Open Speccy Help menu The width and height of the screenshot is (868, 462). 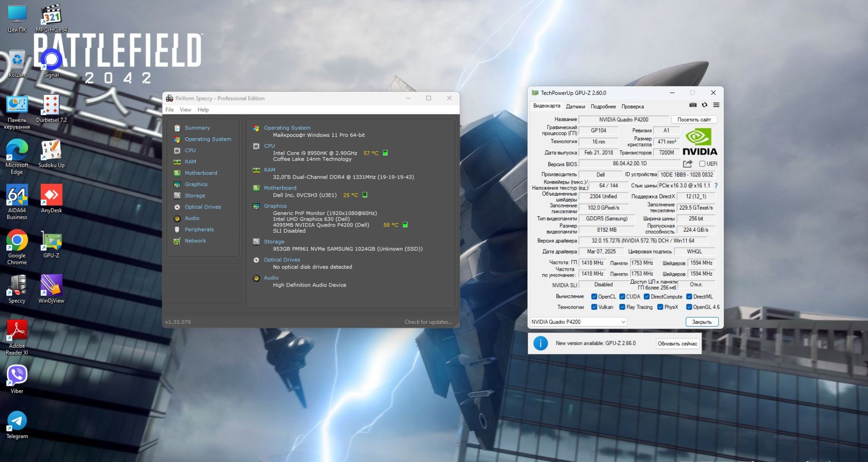tap(203, 110)
